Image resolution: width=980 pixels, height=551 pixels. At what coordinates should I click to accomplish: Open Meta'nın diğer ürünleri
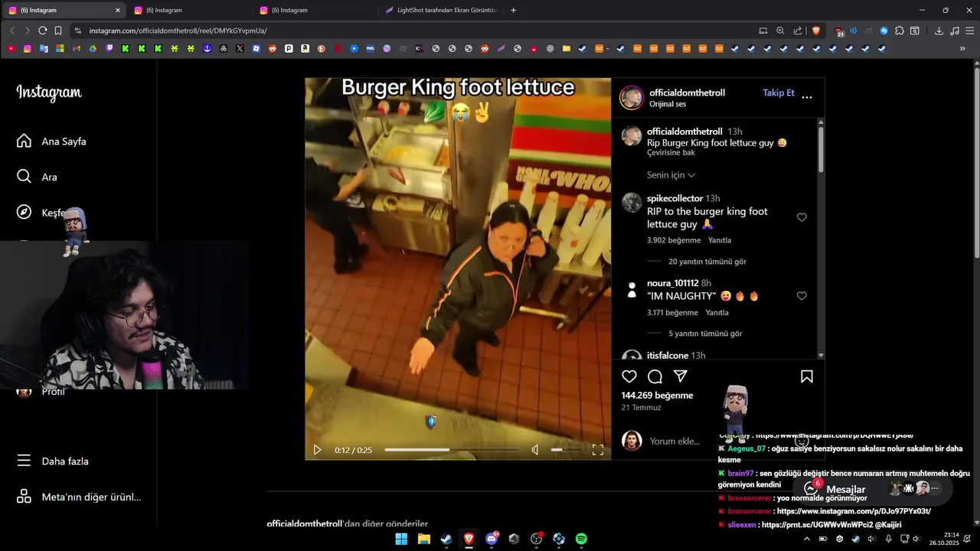79,497
